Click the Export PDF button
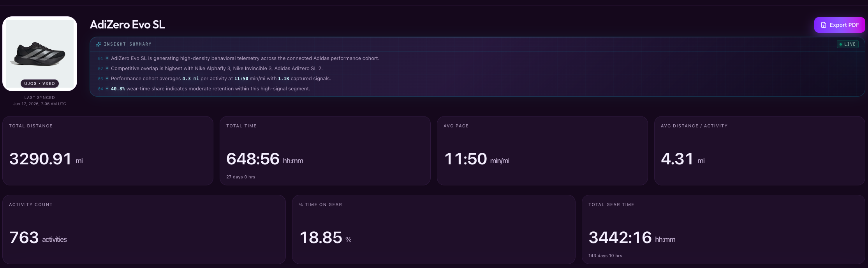The image size is (868, 268). pos(839,25)
